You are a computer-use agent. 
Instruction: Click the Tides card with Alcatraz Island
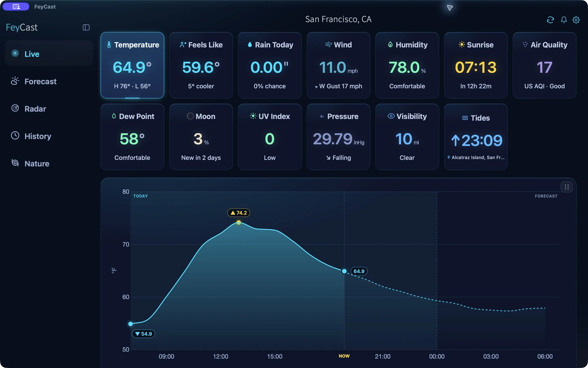click(476, 137)
